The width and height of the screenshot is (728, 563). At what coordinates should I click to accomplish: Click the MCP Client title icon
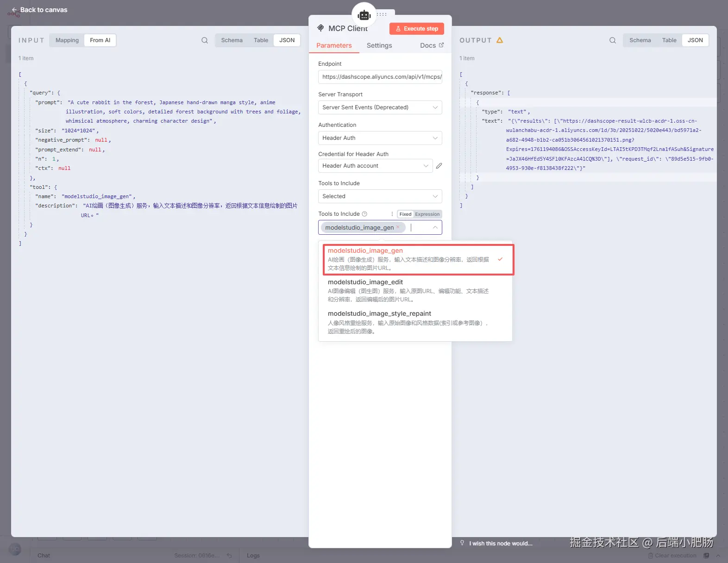(x=320, y=28)
